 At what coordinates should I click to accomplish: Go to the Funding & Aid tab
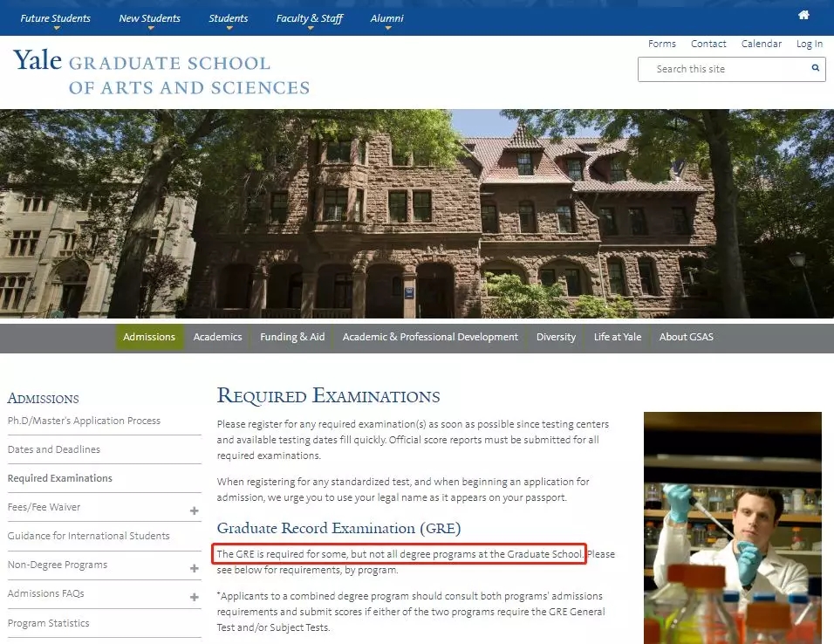tap(292, 337)
